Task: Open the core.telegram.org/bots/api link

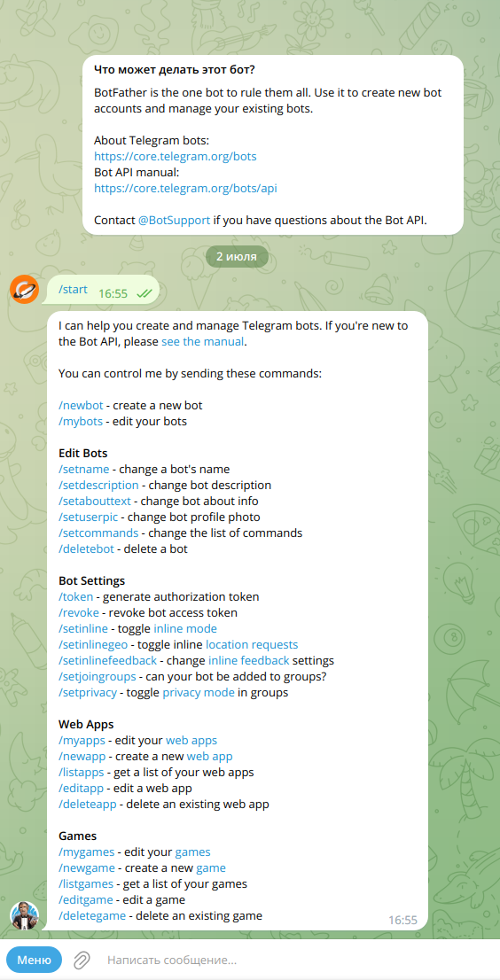Action: click(185, 188)
